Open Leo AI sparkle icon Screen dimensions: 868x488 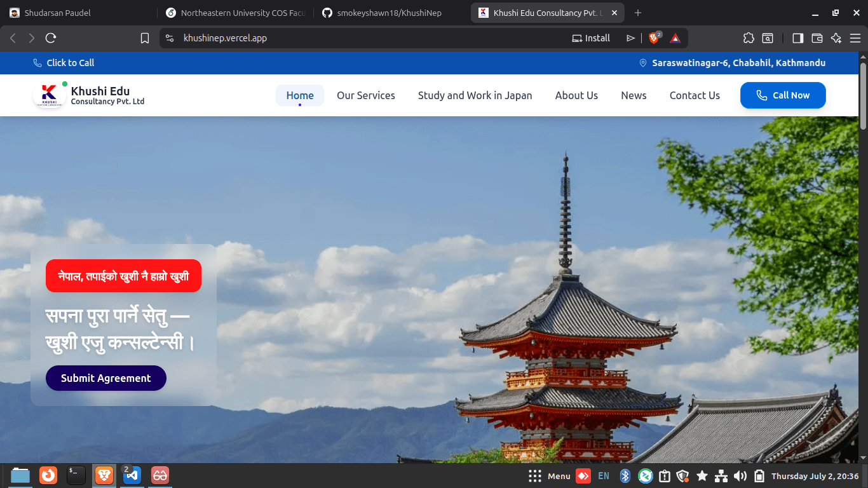tap(836, 38)
